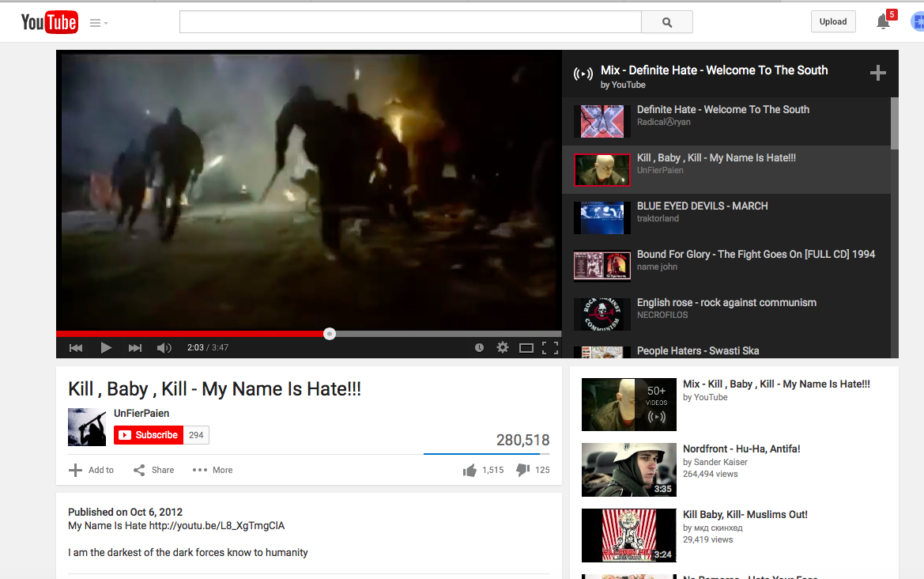Mute the video with the speaker icon
Viewport: 924px width, 579px height.
164,347
